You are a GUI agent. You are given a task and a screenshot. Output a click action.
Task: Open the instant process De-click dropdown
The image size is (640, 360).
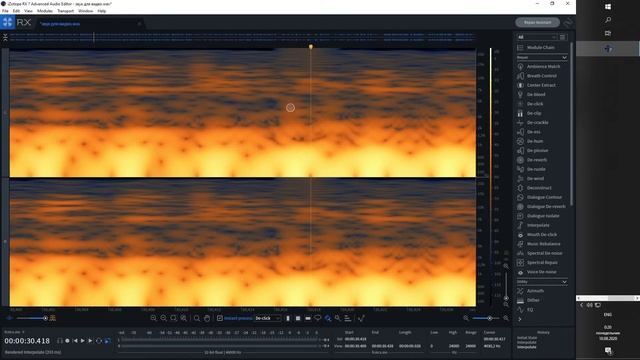point(268,318)
